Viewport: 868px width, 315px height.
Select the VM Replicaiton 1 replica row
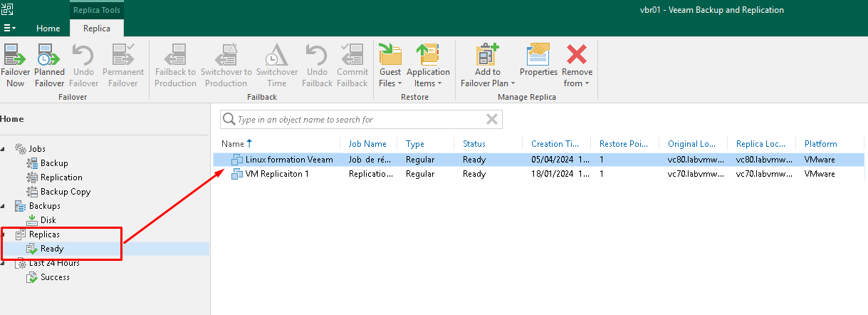540,174
